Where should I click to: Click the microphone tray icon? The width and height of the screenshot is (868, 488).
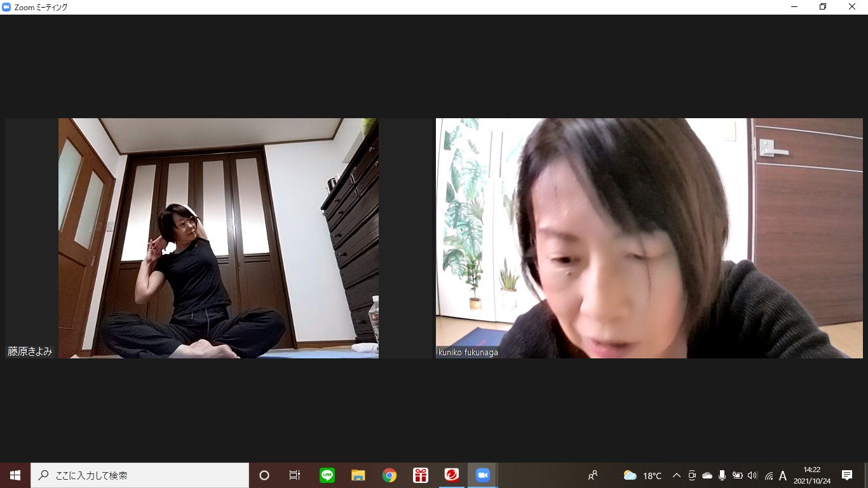tap(722, 475)
